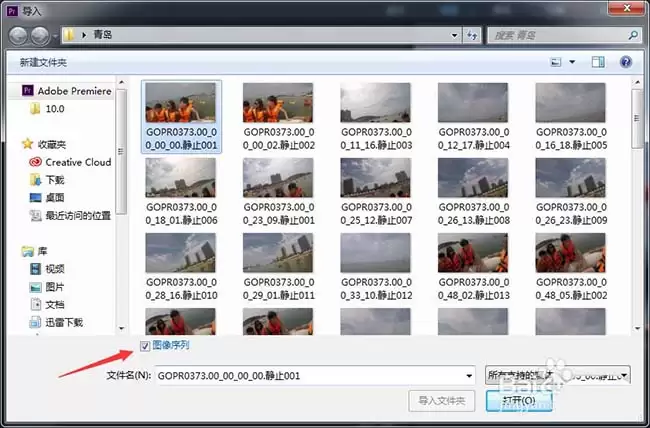Viewport: 650px width, 428px height.
Task: Expand the view options dropdown arrow
Action: coord(573,62)
